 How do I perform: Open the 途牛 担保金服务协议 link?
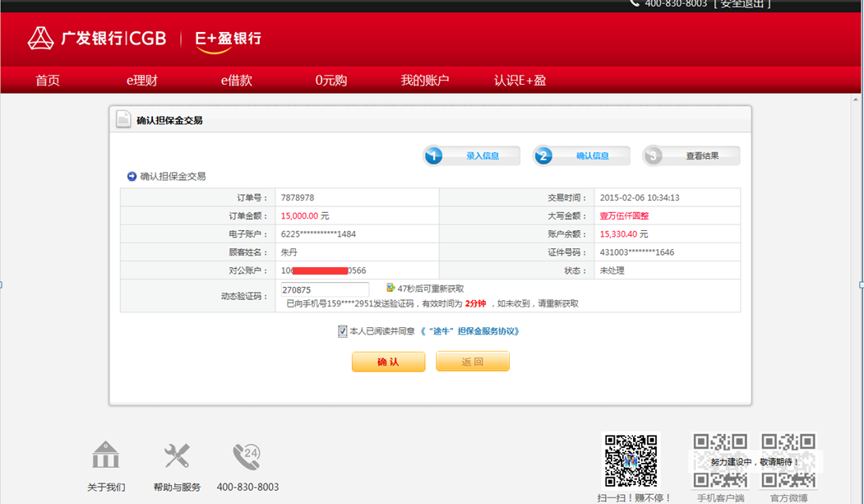469,331
